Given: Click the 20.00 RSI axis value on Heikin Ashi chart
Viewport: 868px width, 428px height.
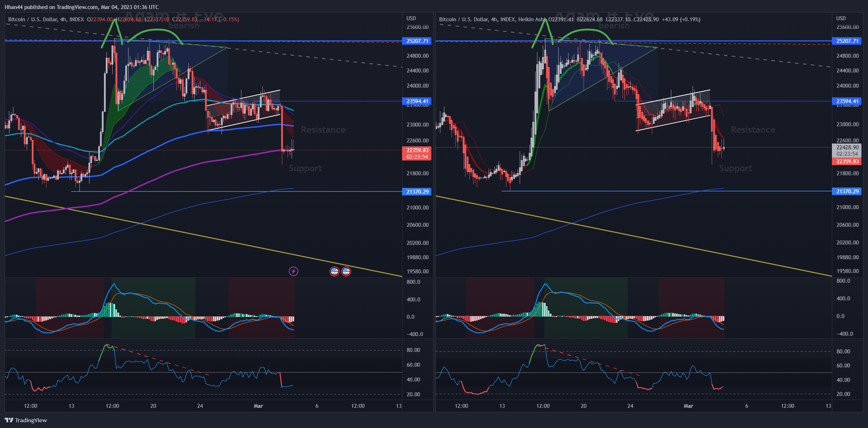Looking at the screenshot, I should [x=843, y=394].
